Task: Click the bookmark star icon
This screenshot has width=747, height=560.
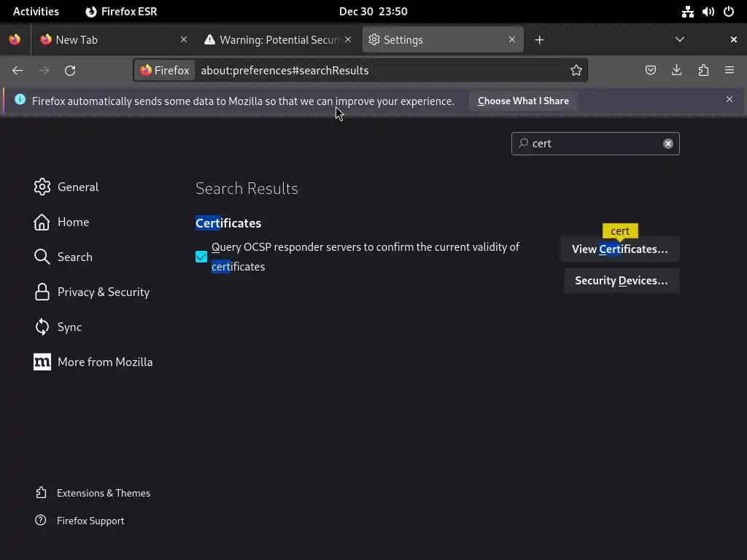Action: pyautogui.click(x=576, y=70)
